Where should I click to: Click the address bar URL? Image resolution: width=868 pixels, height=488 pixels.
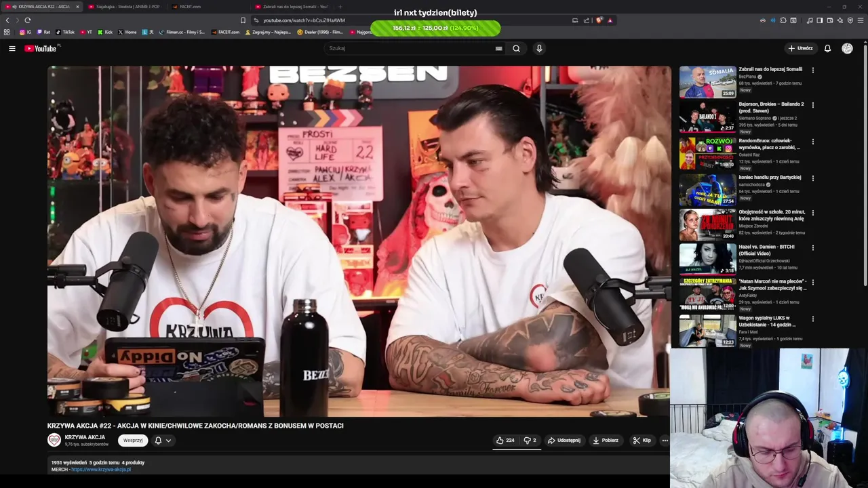click(x=304, y=20)
